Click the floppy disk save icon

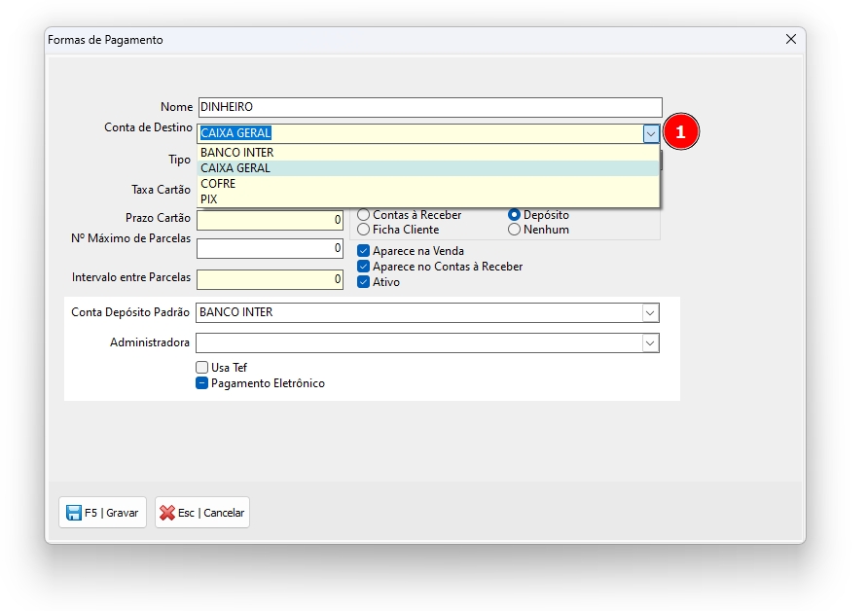click(73, 513)
